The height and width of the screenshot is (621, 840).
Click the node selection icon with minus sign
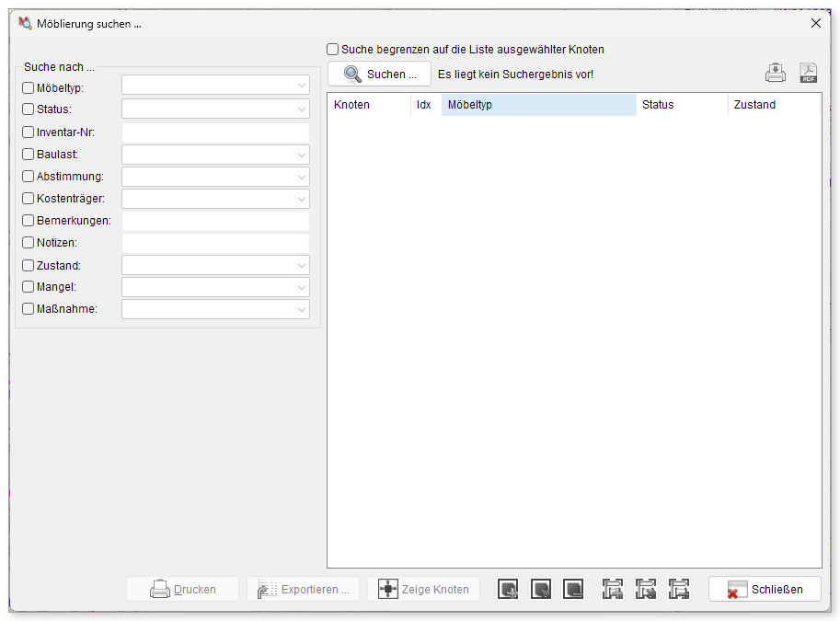[573, 589]
